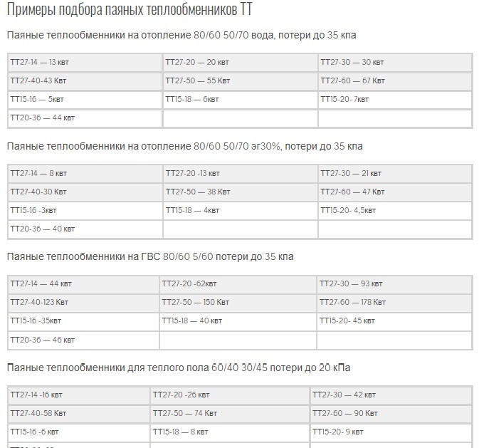
Task: Click the ГВС 80/60 5/60 section heading
Action: pos(149,257)
